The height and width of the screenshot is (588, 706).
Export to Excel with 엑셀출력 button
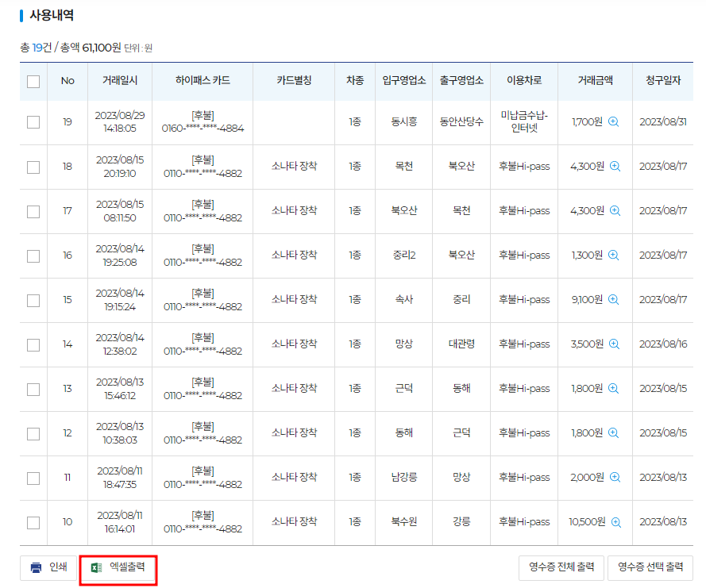(118, 567)
